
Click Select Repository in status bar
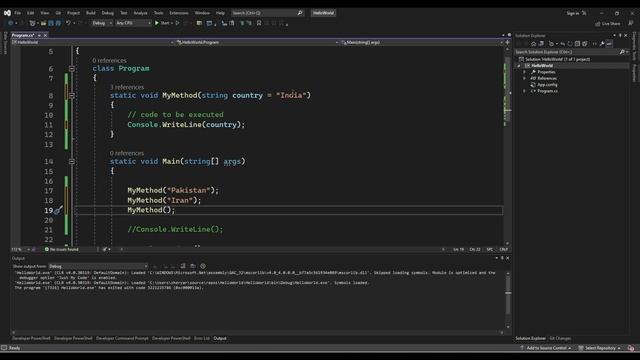600,348
